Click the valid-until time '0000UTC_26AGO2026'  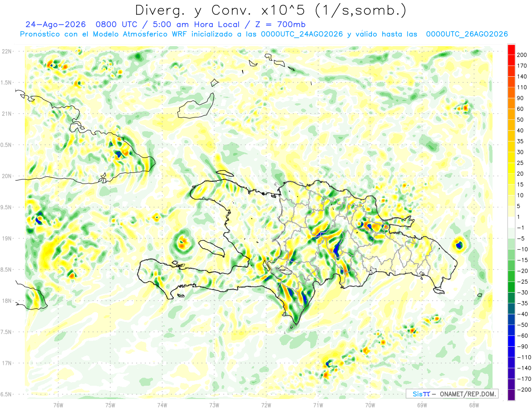pos(466,34)
